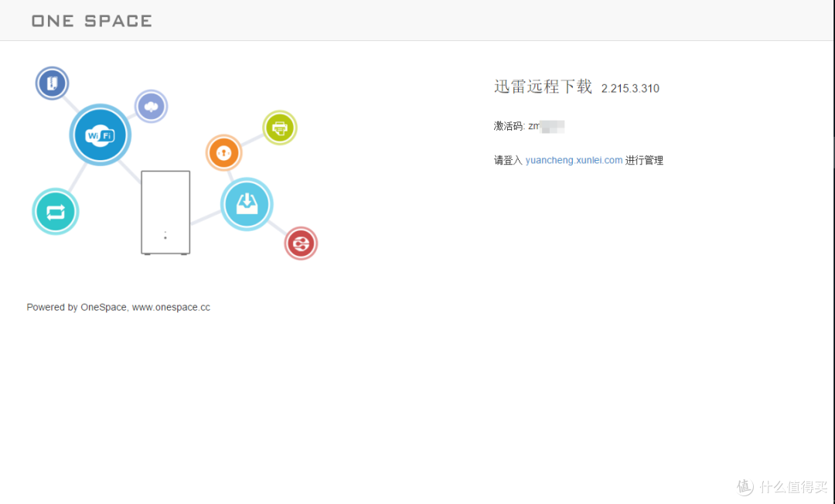Select the orange keyhole security icon
Screen dimensions: 835x504
(x=223, y=153)
